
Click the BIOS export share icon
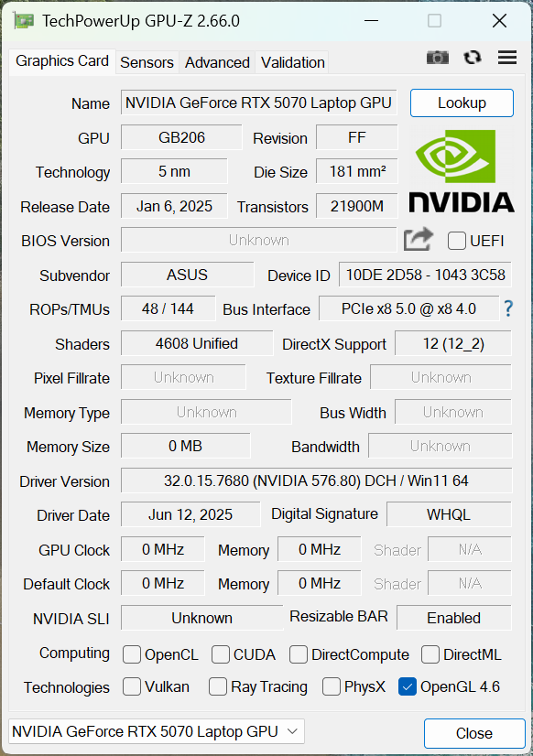tap(419, 239)
